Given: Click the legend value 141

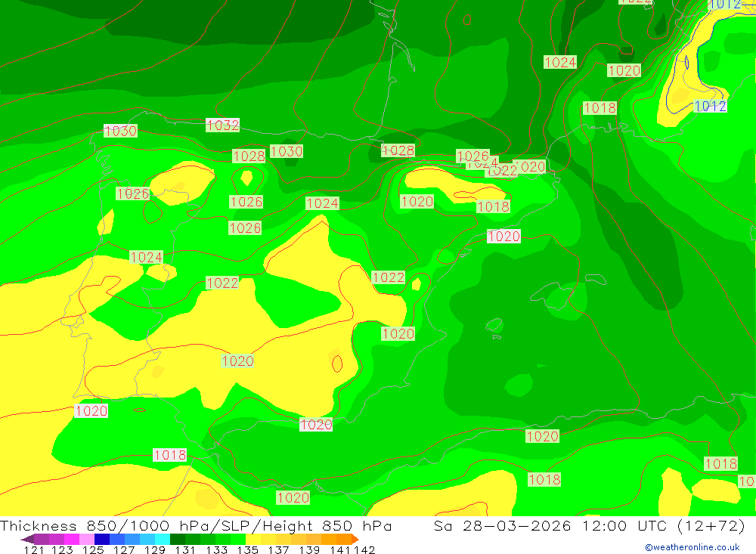Looking at the screenshot, I should pos(340,549).
